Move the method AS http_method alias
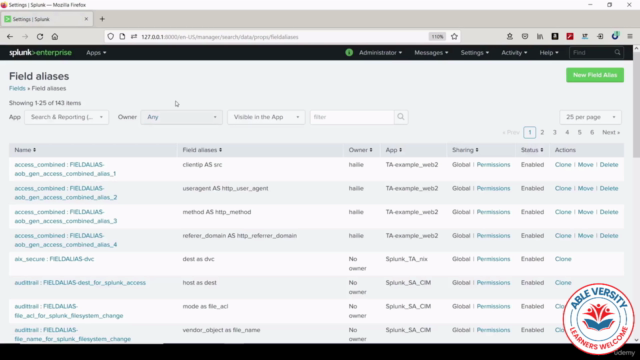Image resolution: width=640 pixels, height=360 pixels. 585,212
